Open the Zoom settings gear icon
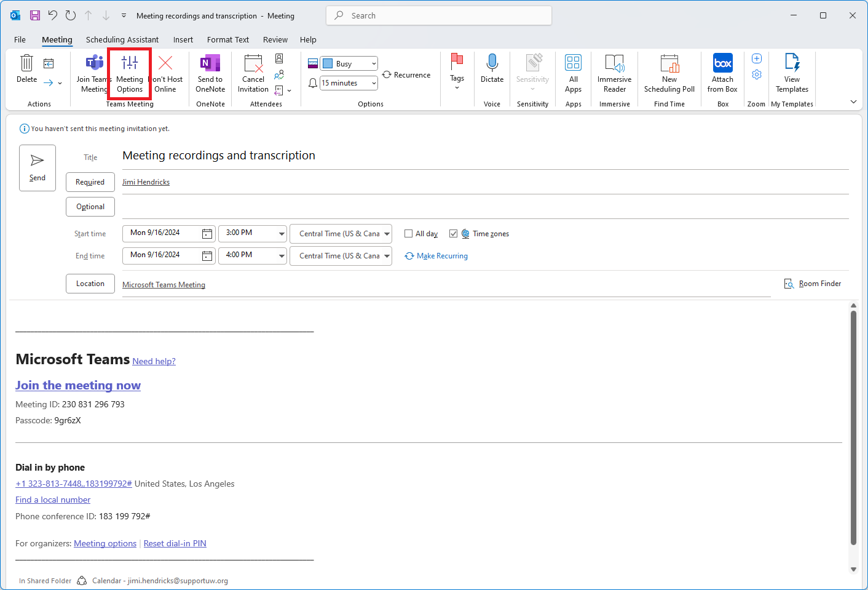Image resolution: width=868 pixels, height=590 pixels. 757,74
